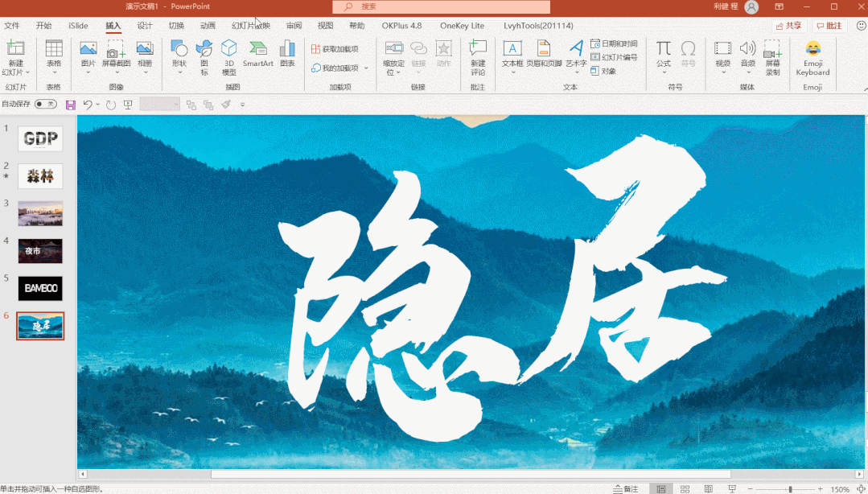The height and width of the screenshot is (494, 868).
Task: Switch to slide sorter view
Action: click(x=685, y=489)
